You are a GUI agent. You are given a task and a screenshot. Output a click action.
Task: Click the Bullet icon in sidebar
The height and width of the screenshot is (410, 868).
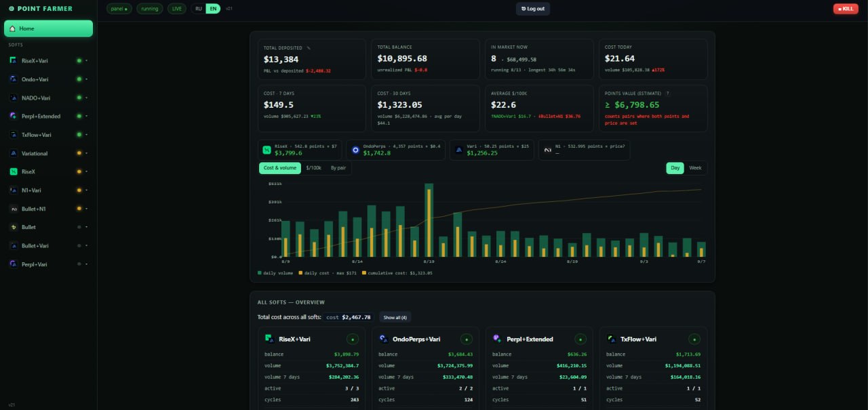tap(13, 227)
